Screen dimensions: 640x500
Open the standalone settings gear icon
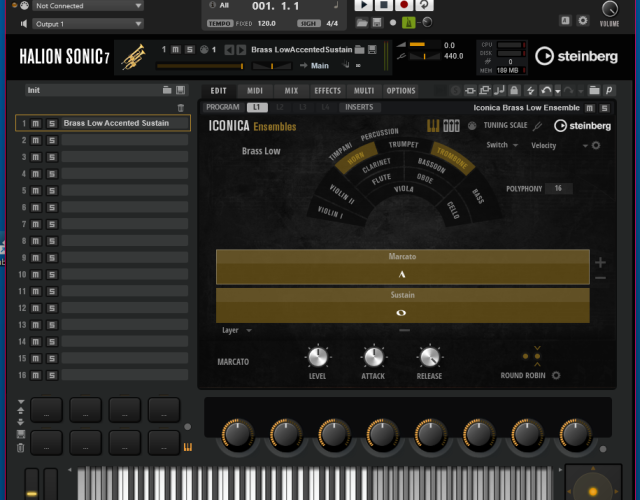point(583,20)
